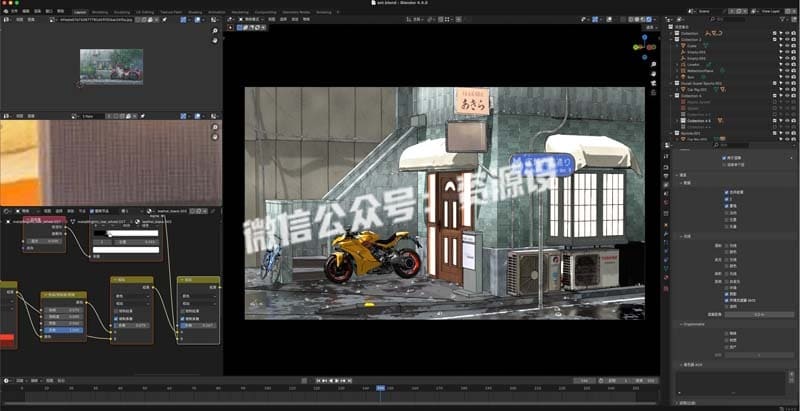Jump to the timeline end frame

coord(349,380)
